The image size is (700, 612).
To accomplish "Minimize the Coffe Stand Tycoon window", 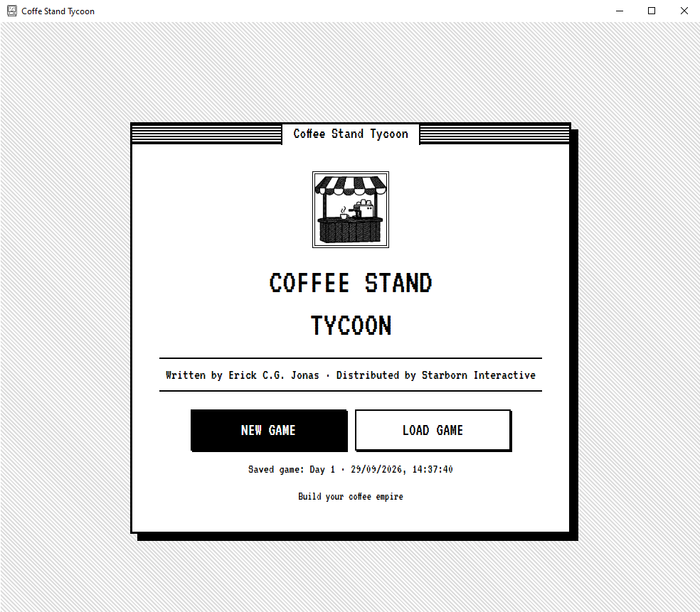I will pyautogui.click(x=620, y=11).
